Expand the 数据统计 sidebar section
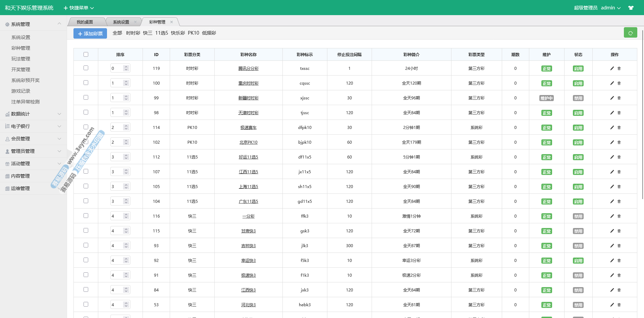The image size is (644, 318). 33,114
